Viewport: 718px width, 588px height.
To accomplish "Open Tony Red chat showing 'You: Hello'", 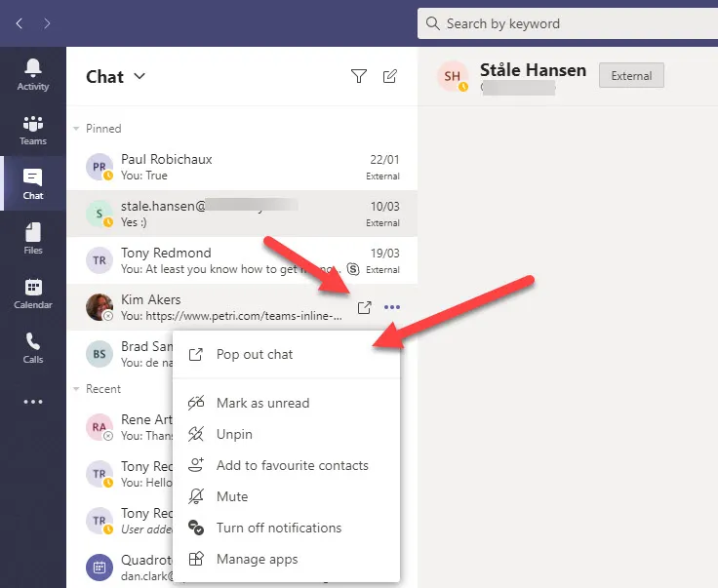I will point(120,474).
